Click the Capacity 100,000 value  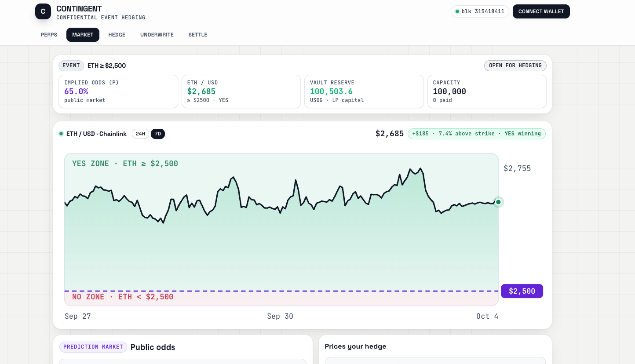[x=449, y=91]
